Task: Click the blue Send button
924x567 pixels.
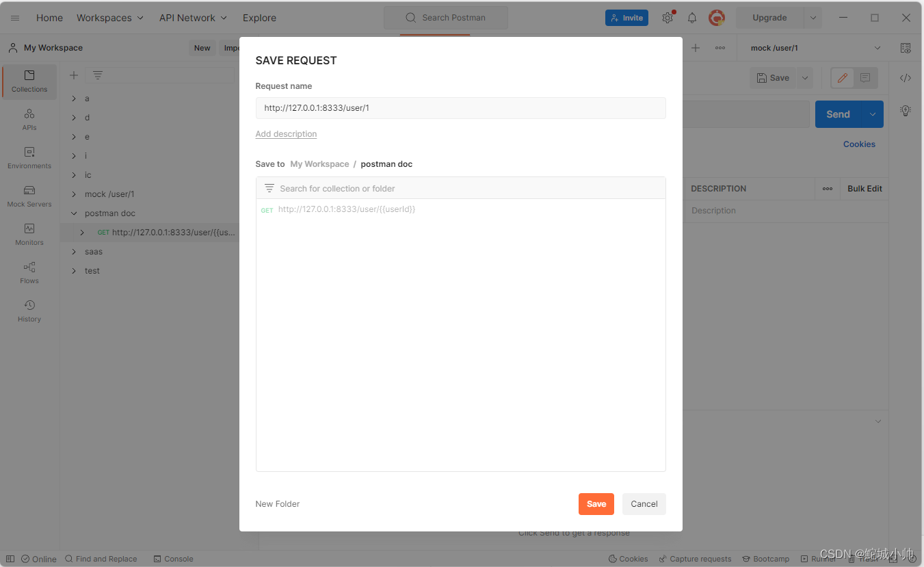Action: tap(839, 114)
